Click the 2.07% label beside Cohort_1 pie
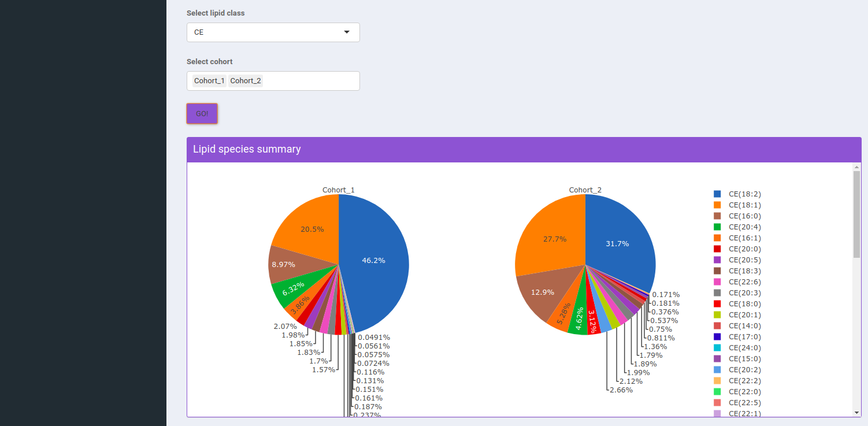 (x=285, y=326)
